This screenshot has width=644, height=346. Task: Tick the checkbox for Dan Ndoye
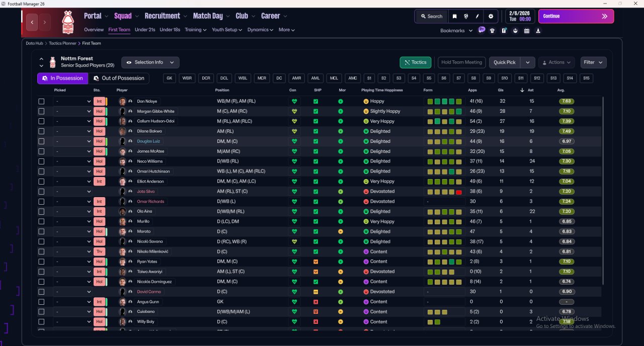point(41,101)
